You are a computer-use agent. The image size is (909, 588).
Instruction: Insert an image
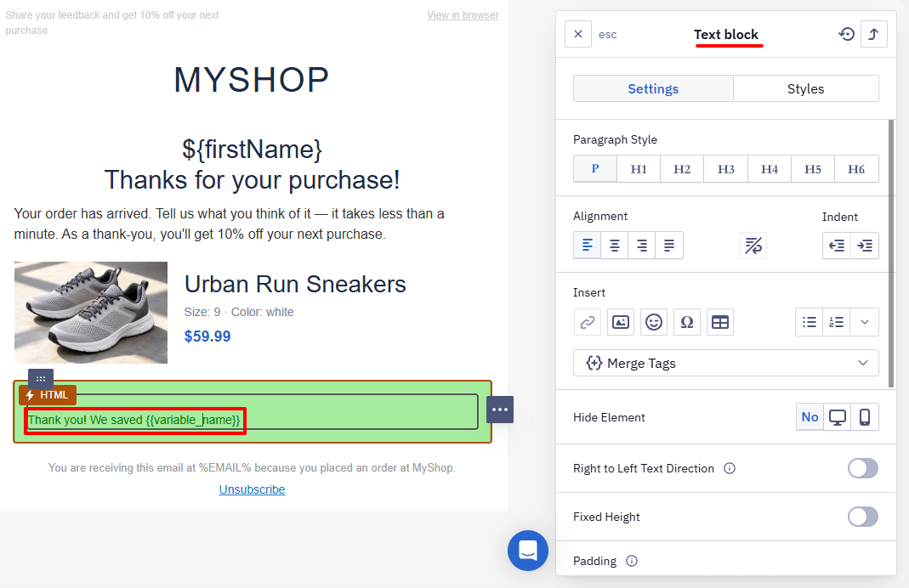pos(620,321)
